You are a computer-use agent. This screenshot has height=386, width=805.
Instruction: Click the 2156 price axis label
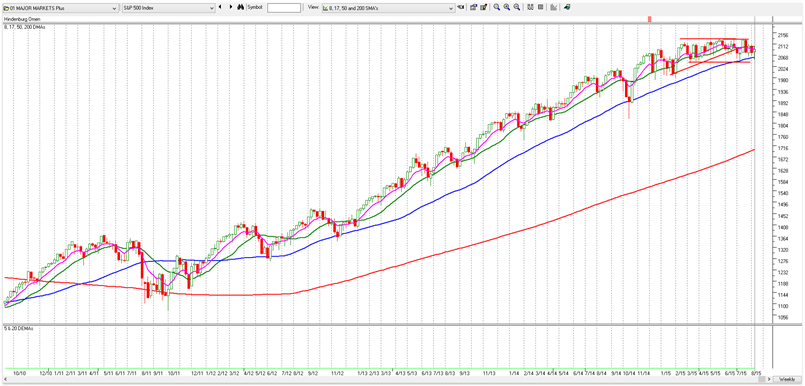coord(783,35)
